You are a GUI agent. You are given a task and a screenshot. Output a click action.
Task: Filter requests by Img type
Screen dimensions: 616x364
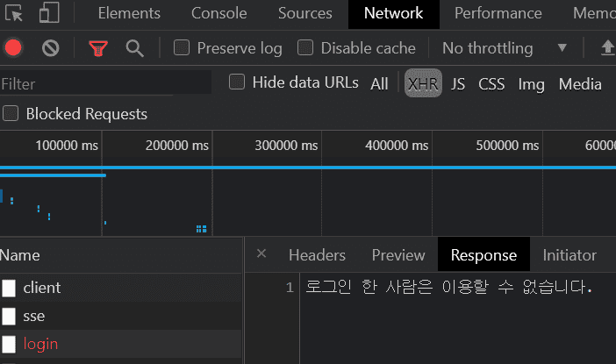pos(532,84)
